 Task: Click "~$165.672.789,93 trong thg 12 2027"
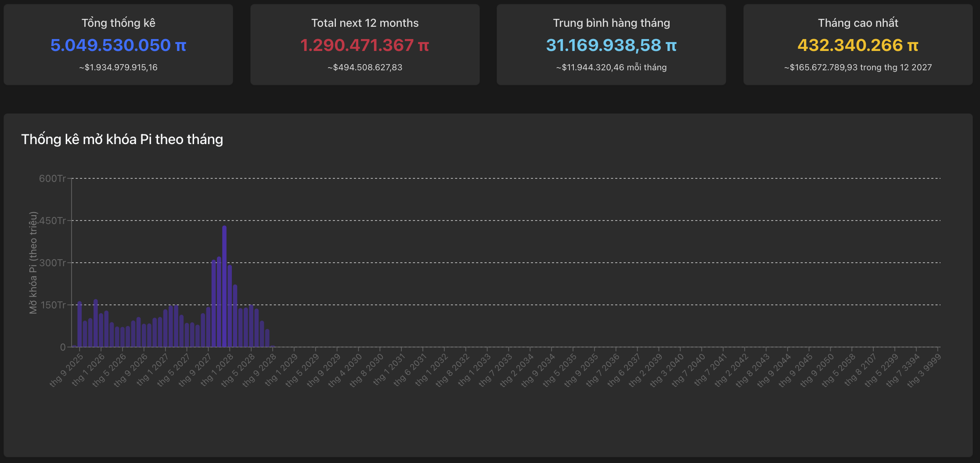click(858, 67)
